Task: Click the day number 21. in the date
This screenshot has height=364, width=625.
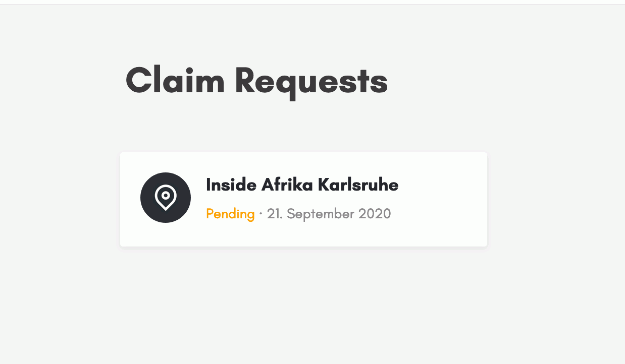Action: (275, 214)
